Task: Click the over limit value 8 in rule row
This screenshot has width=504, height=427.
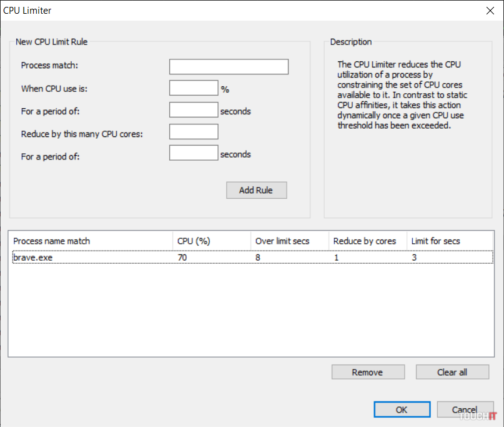Action: [258, 257]
